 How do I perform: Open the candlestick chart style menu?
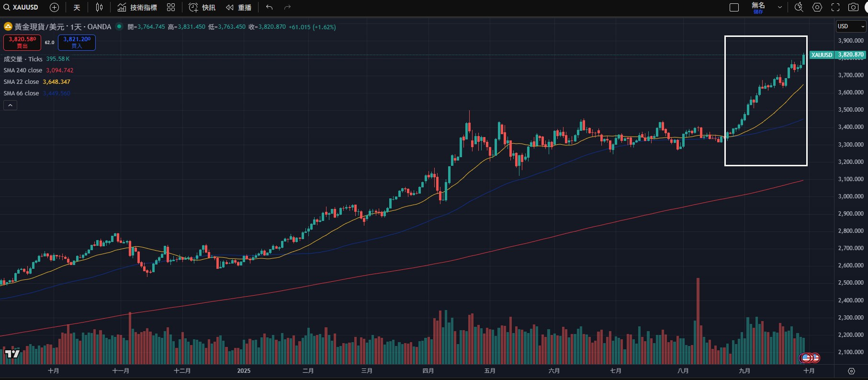tap(99, 7)
